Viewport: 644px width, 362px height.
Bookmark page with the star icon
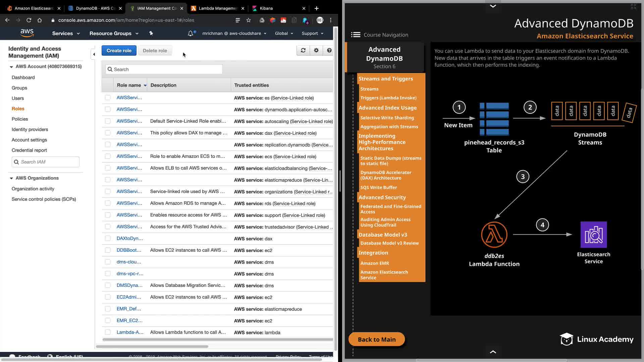point(249,20)
